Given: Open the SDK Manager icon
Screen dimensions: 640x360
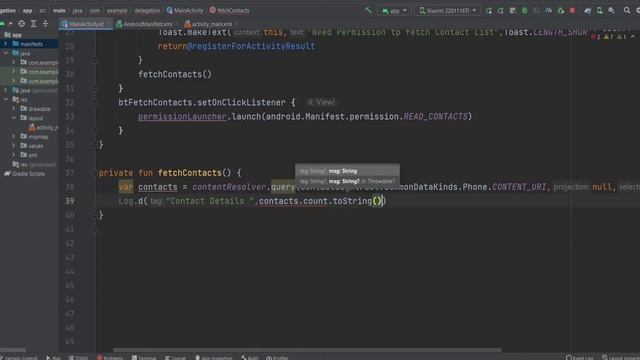Looking at the screenshot, I should [x=611, y=11].
